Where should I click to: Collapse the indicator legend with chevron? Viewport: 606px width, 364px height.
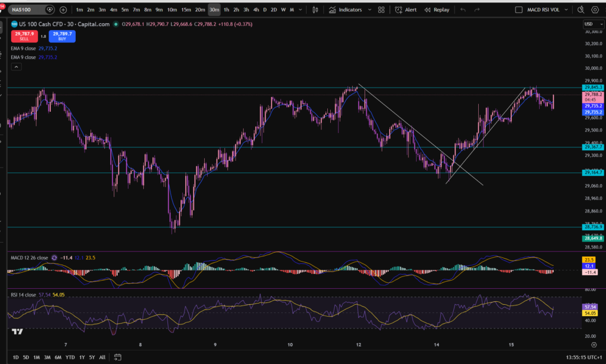[16, 67]
